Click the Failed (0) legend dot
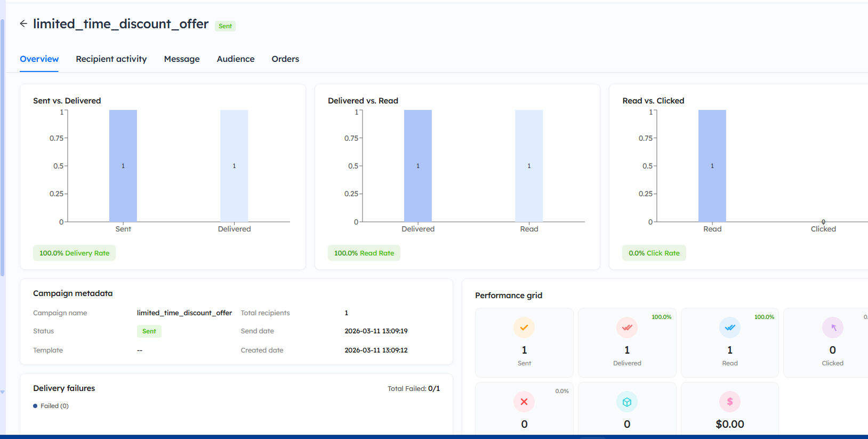 (x=35, y=406)
